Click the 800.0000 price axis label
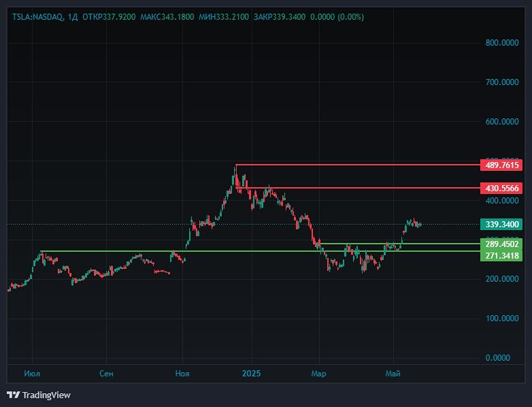The image size is (532, 407). [502, 43]
